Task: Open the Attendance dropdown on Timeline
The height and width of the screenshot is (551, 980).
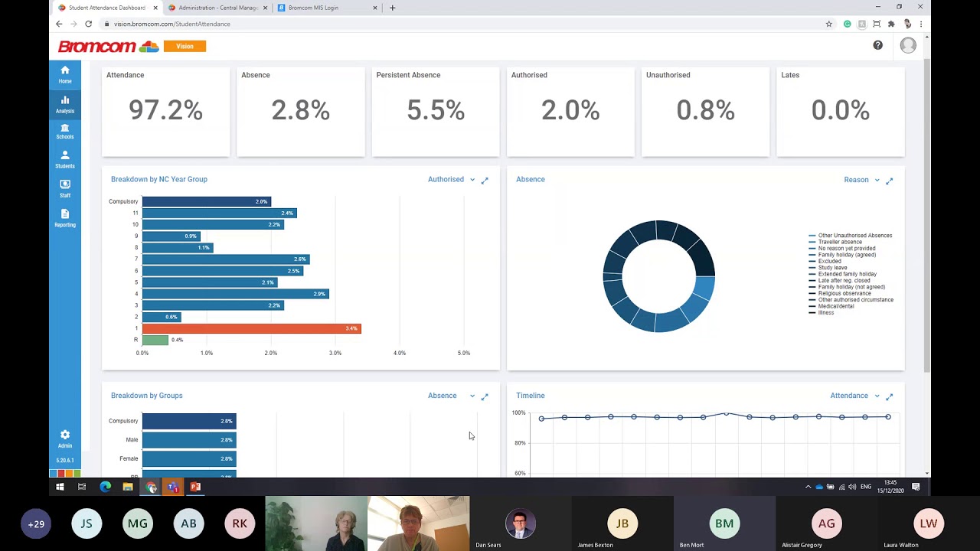Action: click(x=854, y=396)
